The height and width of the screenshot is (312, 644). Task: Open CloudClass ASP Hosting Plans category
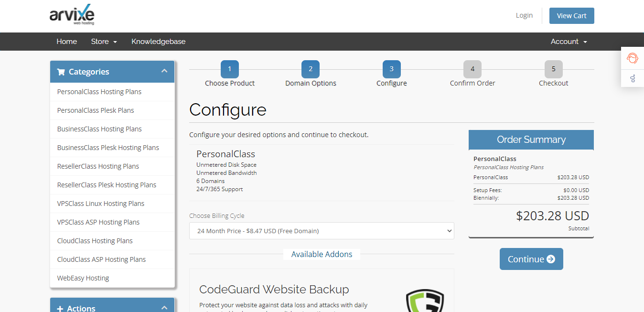point(112,259)
